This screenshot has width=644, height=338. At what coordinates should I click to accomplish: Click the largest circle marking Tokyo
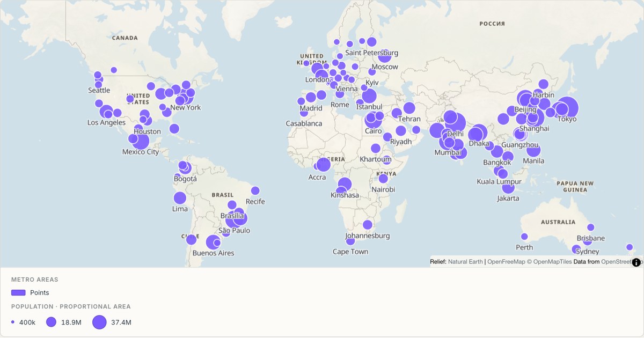tap(568, 107)
